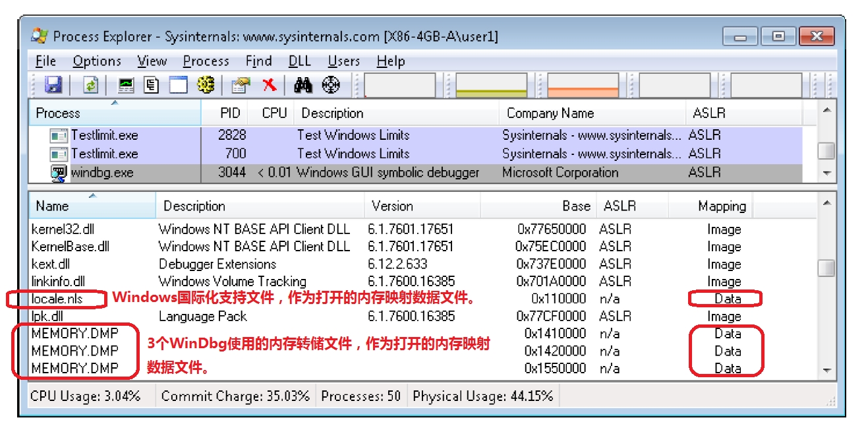Click the Refresh Now toolbar icon
This screenshot has height=428, width=868.
(90, 85)
